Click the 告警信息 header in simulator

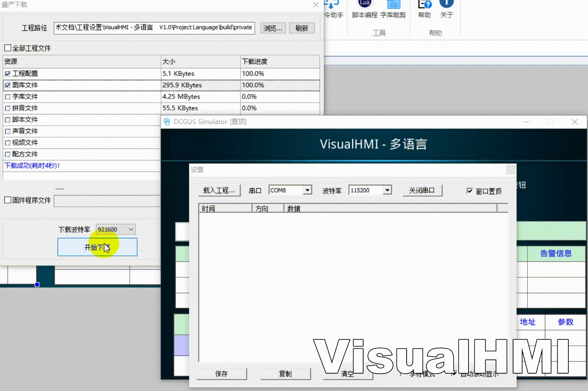(556, 253)
